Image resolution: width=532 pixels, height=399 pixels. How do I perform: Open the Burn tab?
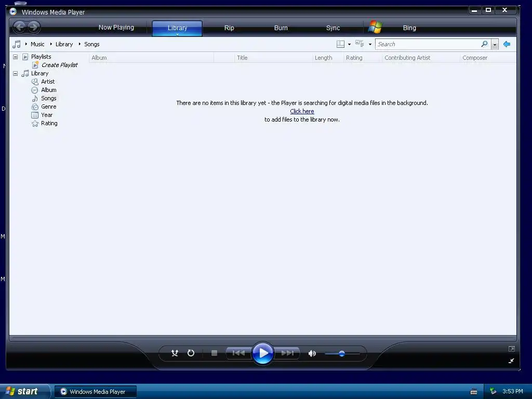click(x=281, y=28)
